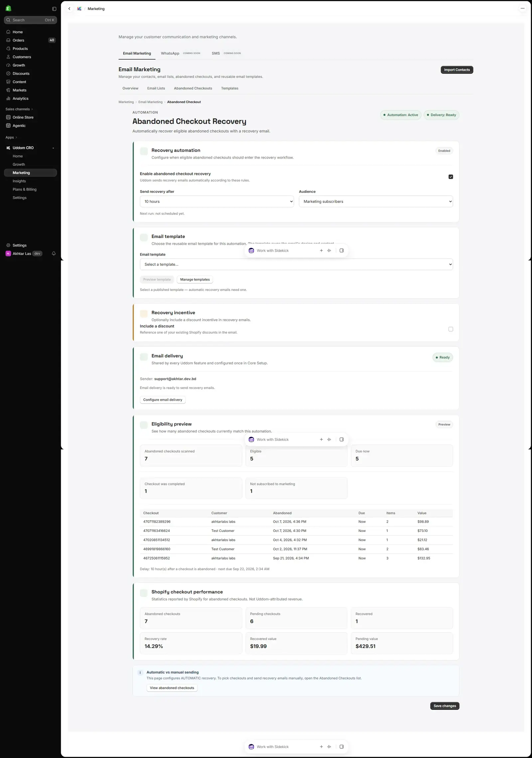This screenshot has width=532, height=758.
Task: Click the Akhtar Las account avatar
Action: [8, 254]
